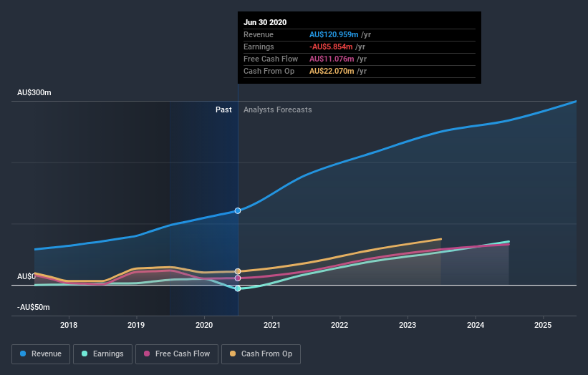The image size is (588, 375).
Task: Toggle the Free Cash Flow legend button
Action: click(x=177, y=354)
